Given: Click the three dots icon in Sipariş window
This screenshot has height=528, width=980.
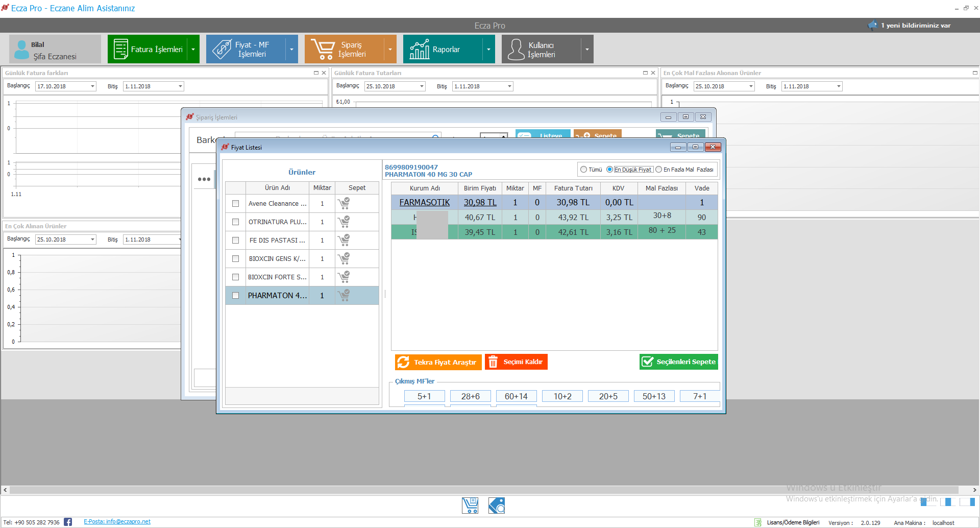Looking at the screenshot, I should click(204, 179).
